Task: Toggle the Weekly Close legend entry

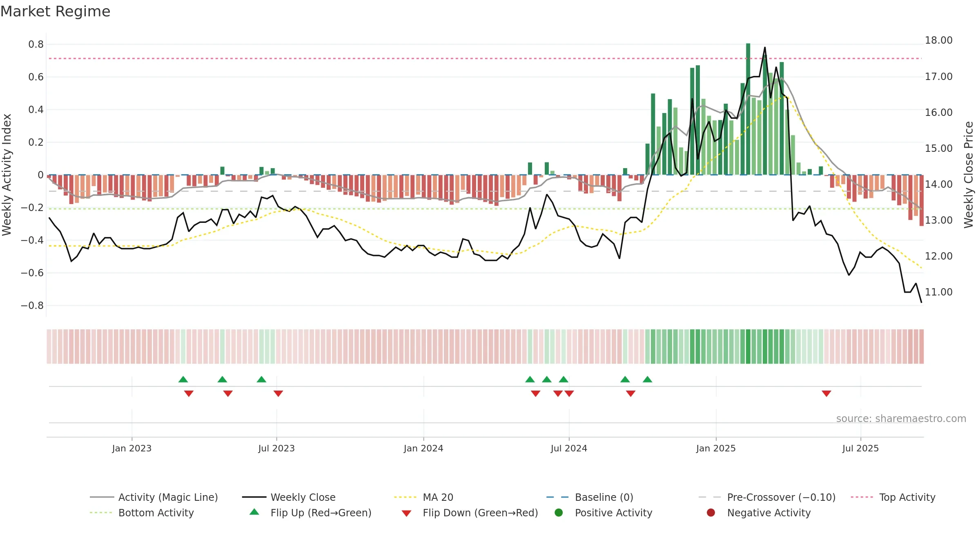Action: click(289, 497)
